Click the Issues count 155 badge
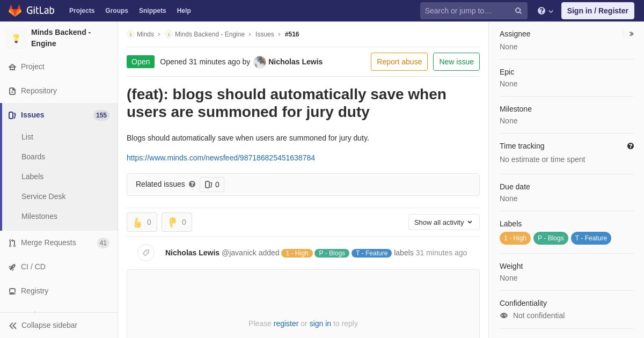Screen dimensions: 644x338 [101, 115]
